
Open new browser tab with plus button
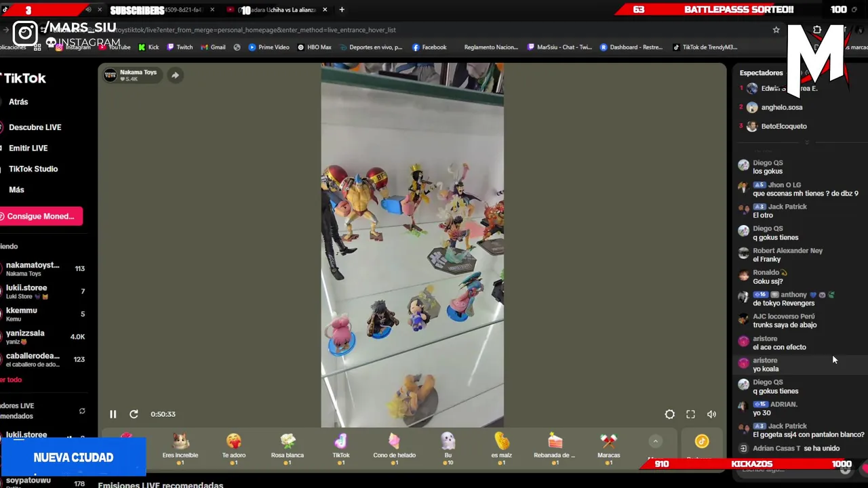coord(342,9)
